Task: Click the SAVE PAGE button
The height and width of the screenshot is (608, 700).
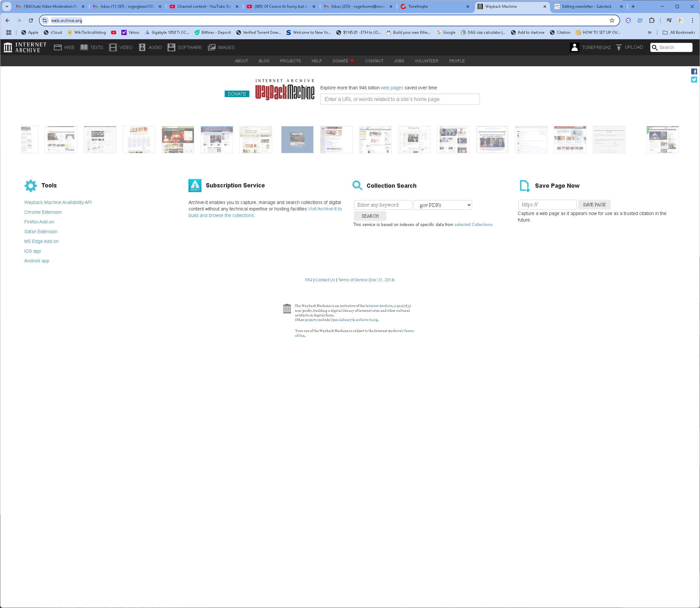Action: pos(594,205)
